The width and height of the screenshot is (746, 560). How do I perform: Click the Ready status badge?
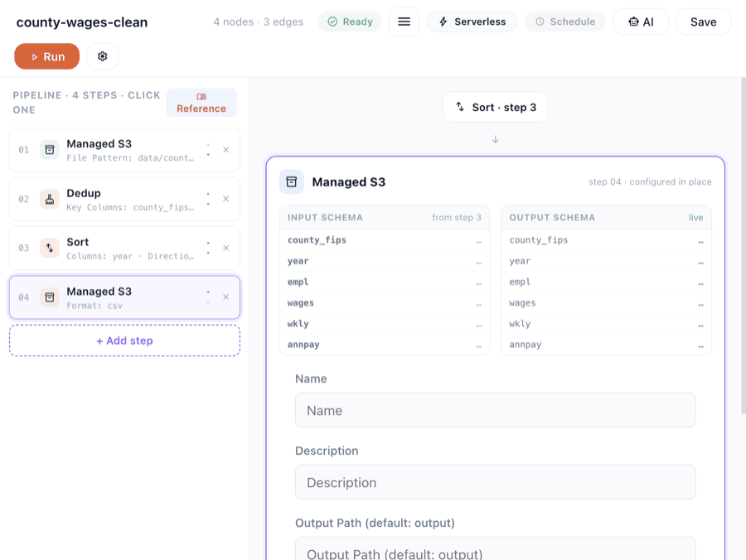click(x=350, y=22)
